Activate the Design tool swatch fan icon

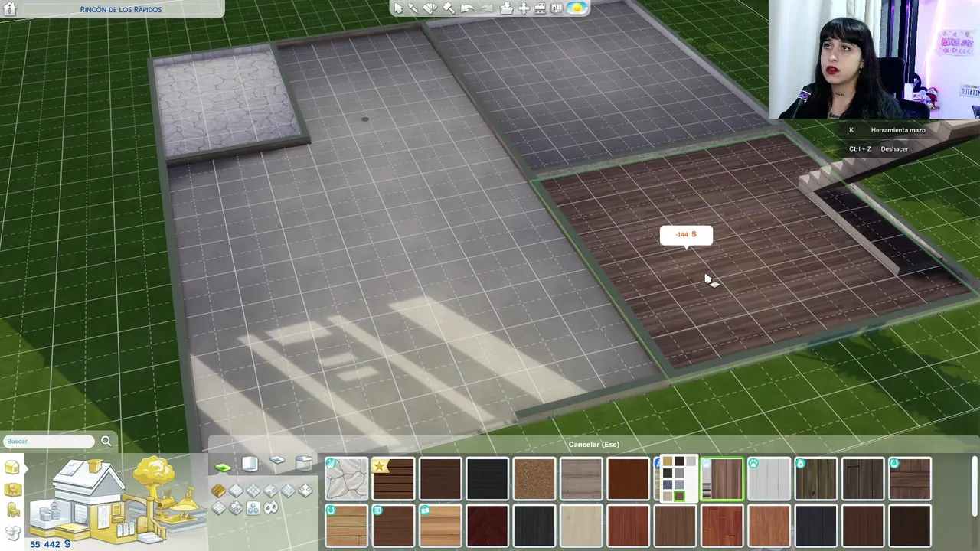coord(430,8)
